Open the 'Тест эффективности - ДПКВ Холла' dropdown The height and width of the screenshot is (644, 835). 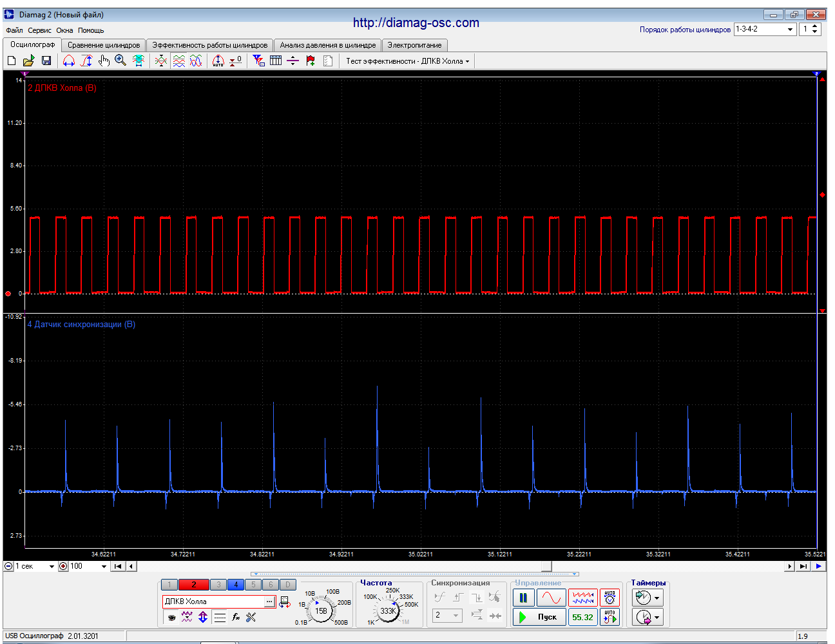coord(408,61)
